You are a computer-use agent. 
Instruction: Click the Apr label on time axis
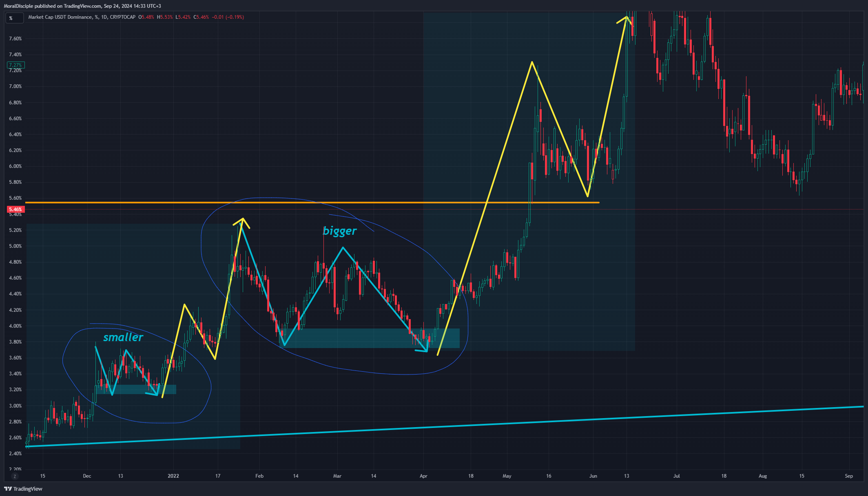click(x=423, y=476)
